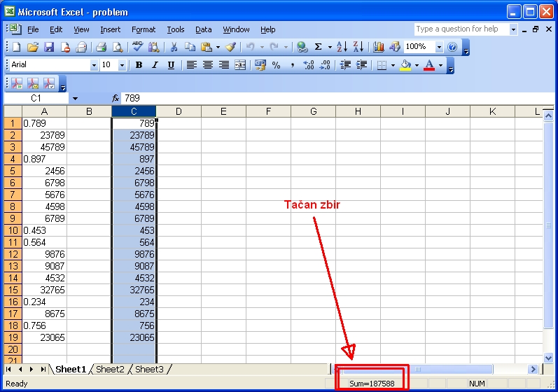Screen dimensions: 558x392
Task: Click the vertical scrollbar down arrow
Action: tap(548, 358)
